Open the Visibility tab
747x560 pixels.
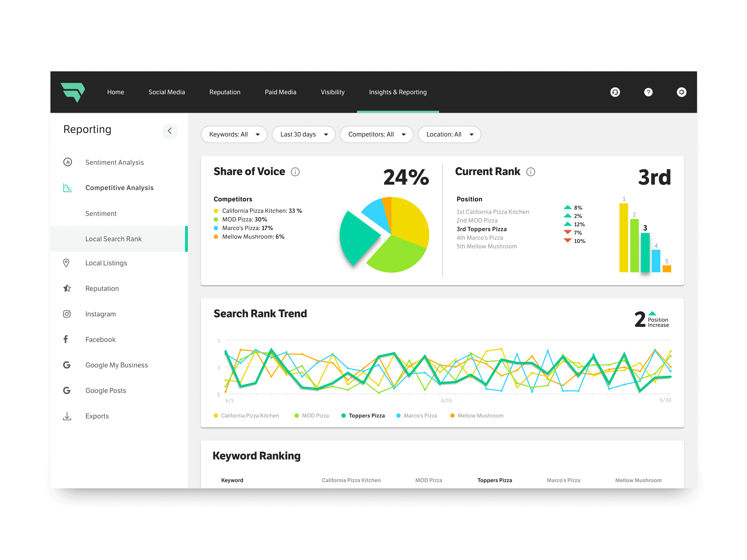(x=333, y=92)
